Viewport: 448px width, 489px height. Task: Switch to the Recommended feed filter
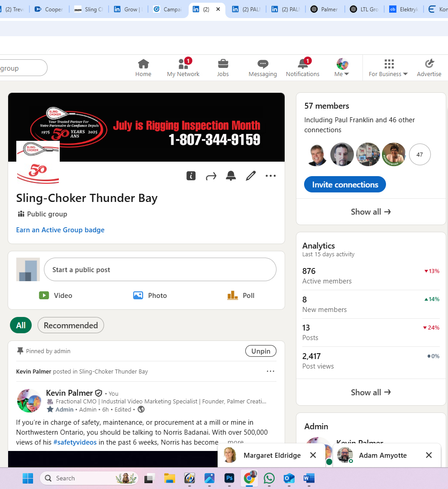71,325
